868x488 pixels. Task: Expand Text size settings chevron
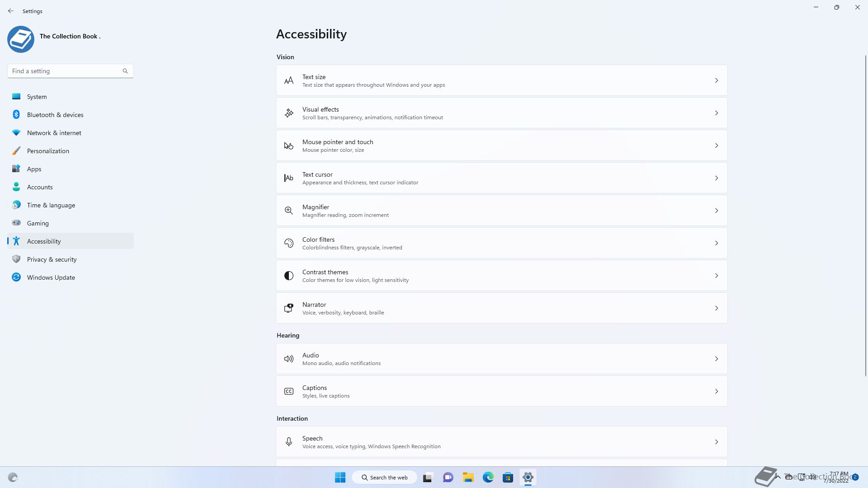717,80
